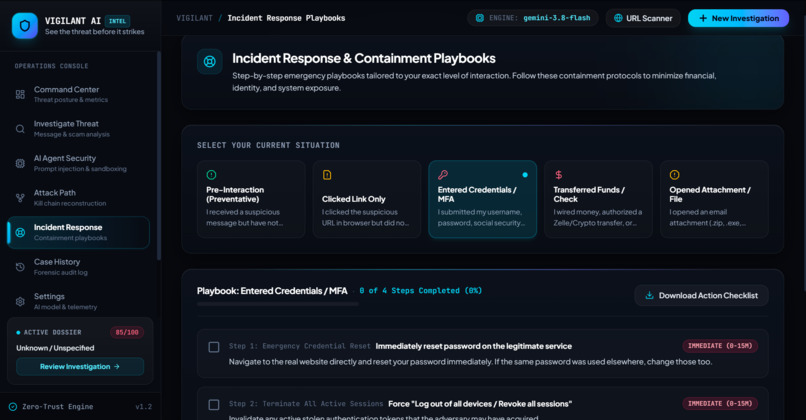Click the plus icon on New Investigation

coord(703,18)
